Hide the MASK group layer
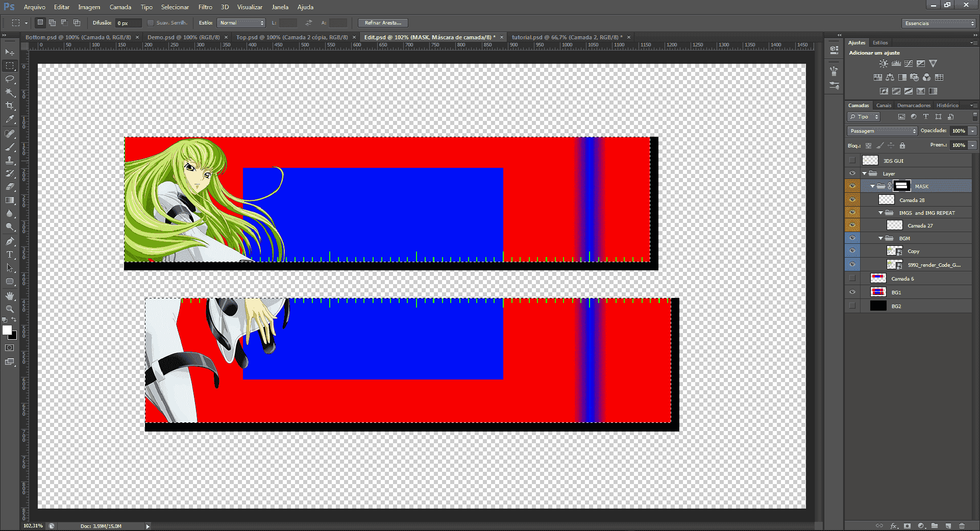980x531 pixels. click(852, 186)
